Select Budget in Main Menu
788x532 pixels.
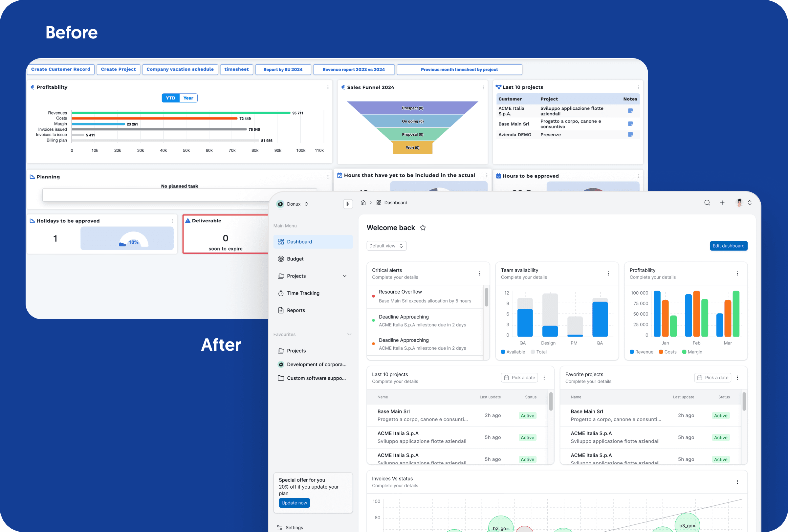(x=295, y=259)
